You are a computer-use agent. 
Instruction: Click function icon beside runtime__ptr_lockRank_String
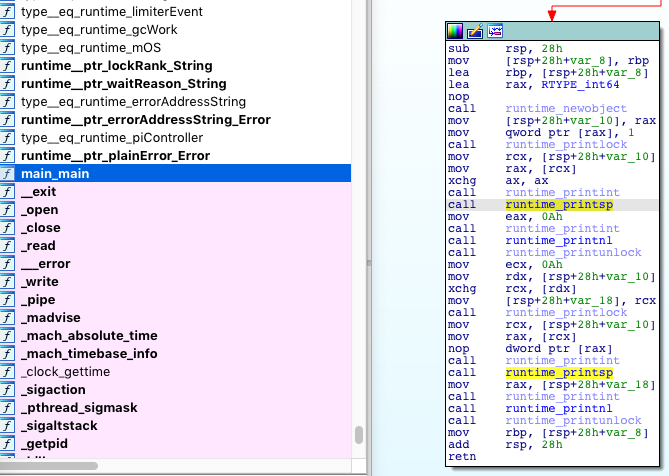(x=7, y=66)
